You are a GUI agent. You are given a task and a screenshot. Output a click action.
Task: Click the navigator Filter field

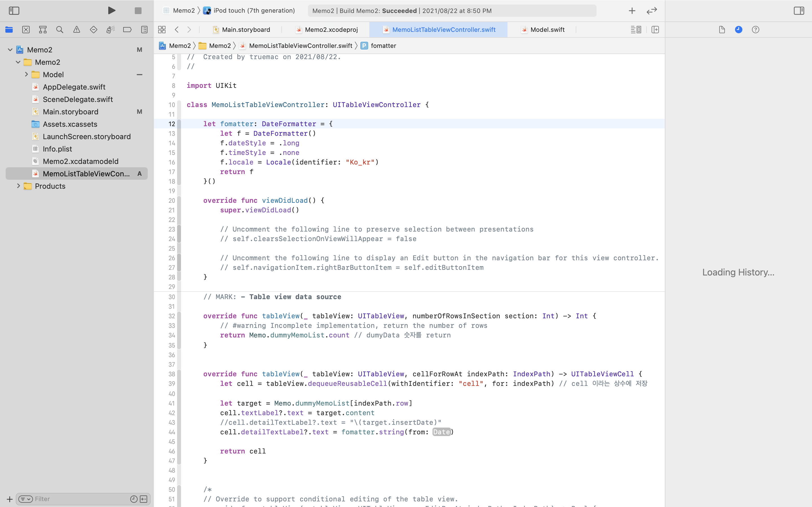tap(81, 499)
